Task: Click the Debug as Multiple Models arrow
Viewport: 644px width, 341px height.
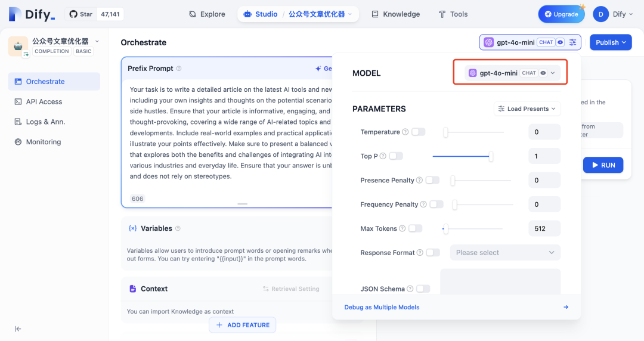Action: point(566,307)
